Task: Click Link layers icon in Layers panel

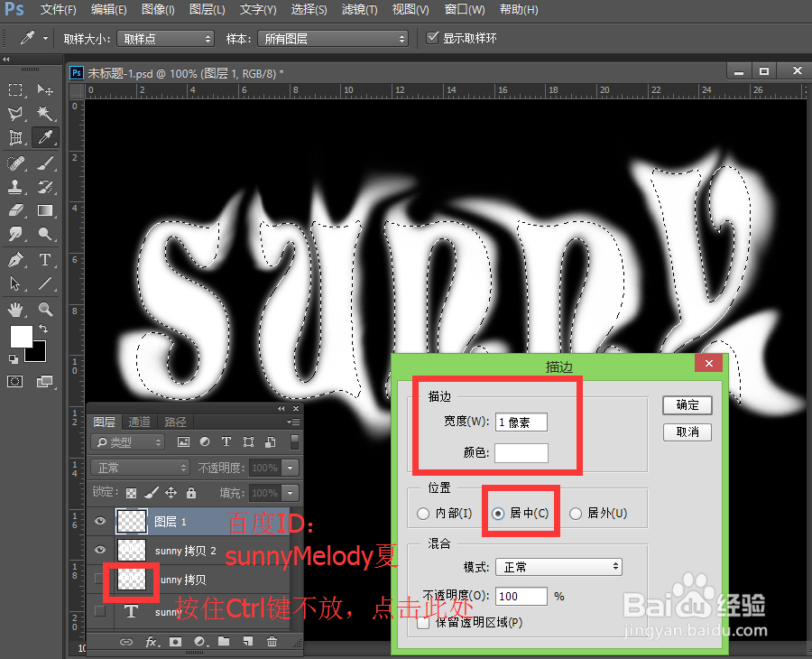Action: (x=125, y=642)
